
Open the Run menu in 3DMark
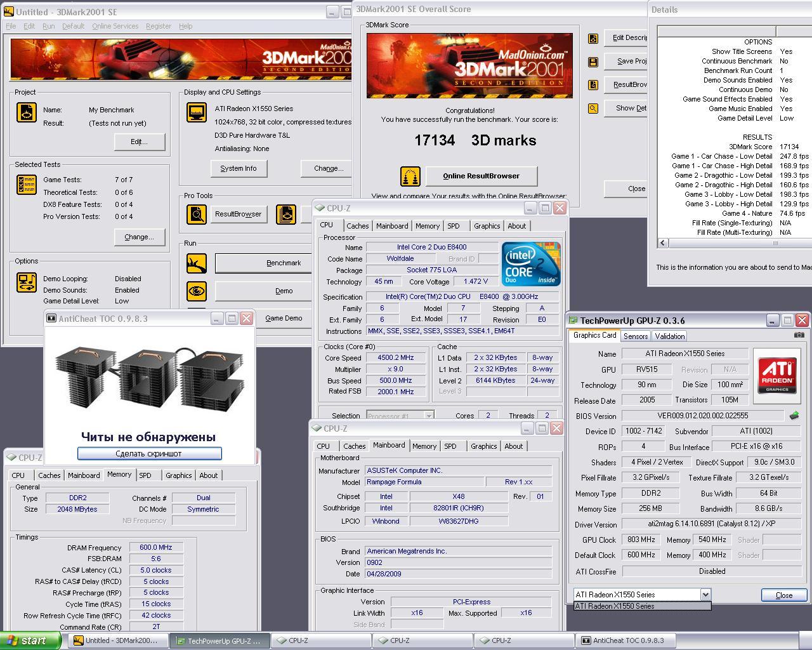click(48, 26)
